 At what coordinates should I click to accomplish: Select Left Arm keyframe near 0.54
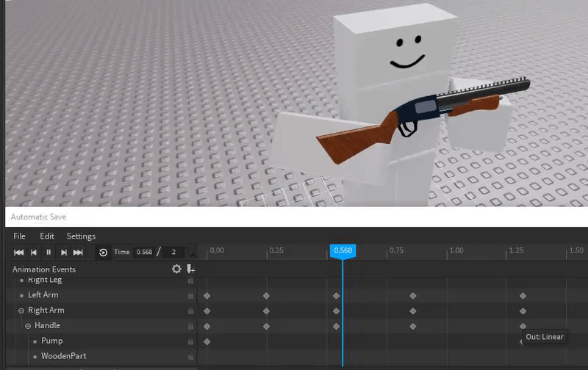[337, 296]
